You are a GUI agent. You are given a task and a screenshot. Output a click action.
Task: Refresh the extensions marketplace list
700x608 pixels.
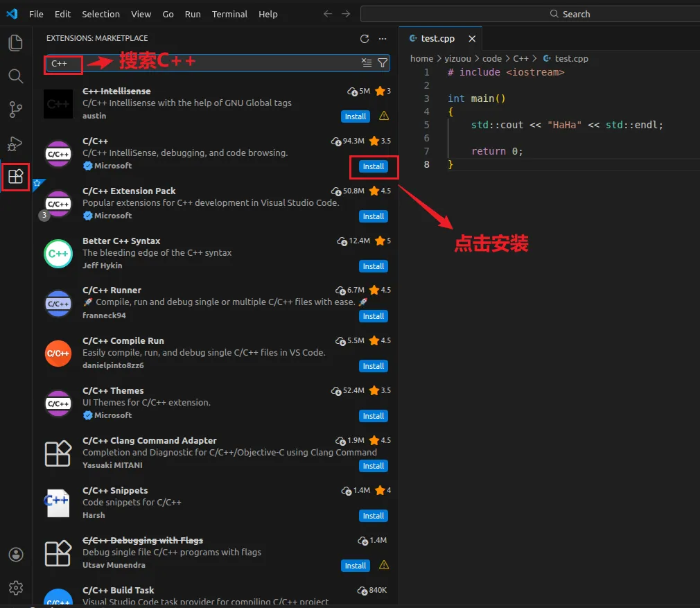coord(365,39)
